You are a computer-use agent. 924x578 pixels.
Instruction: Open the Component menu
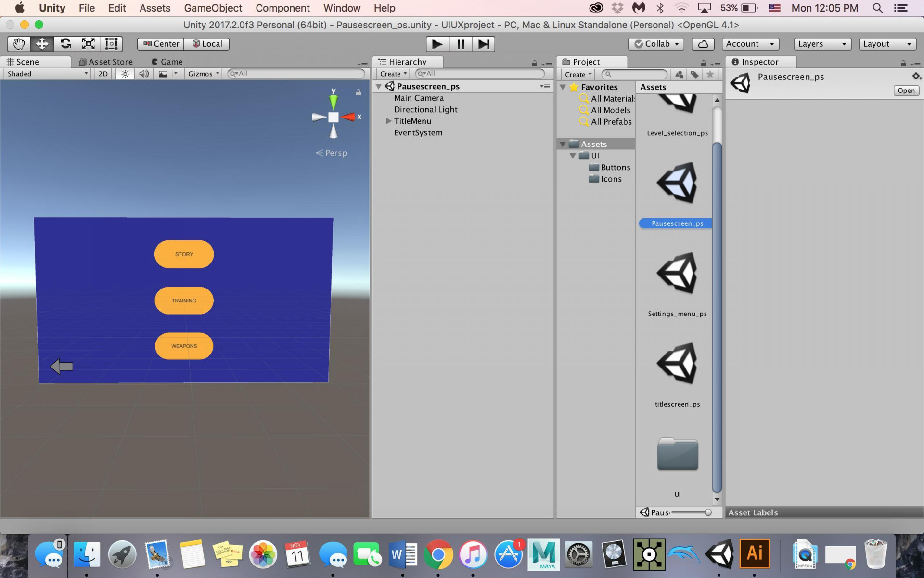click(282, 8)
